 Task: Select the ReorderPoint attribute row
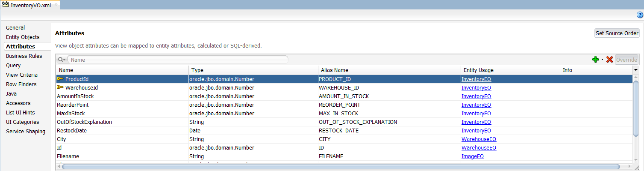click(x=344, y=105)
